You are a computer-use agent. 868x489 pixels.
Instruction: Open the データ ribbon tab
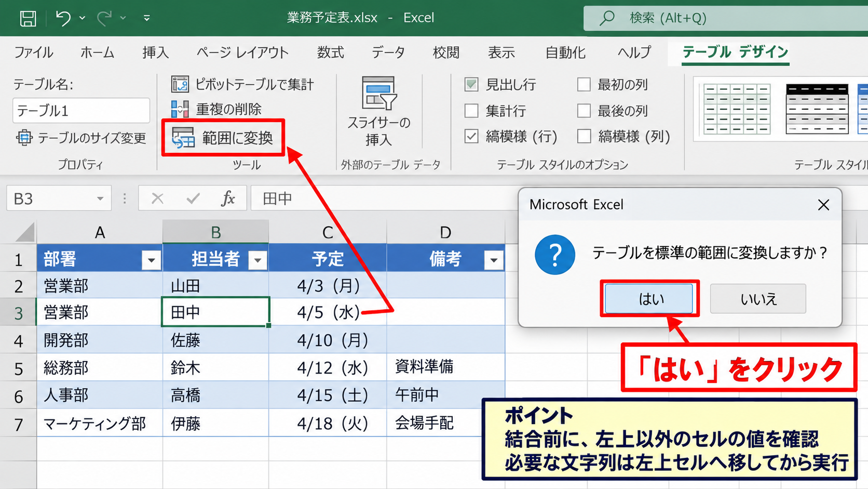pyautogui.click(x=388, y=52)
